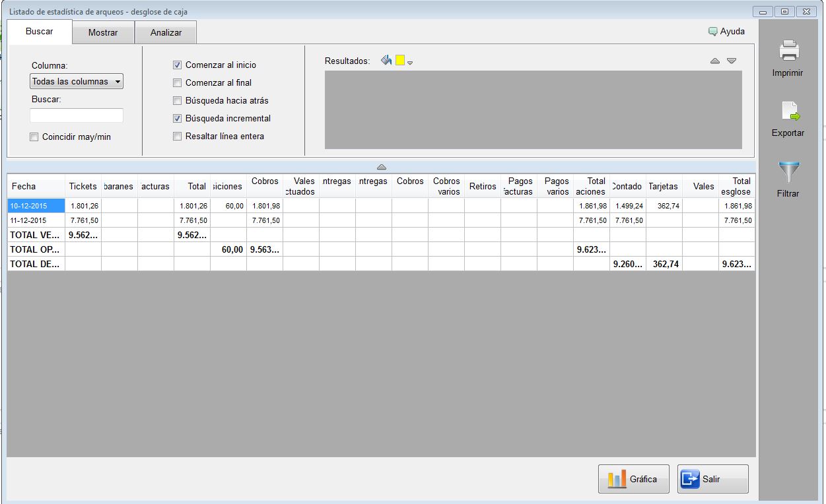Click the yellow highlight color swatch
Viewport: 826px width, 504px height.
[400, 61]
